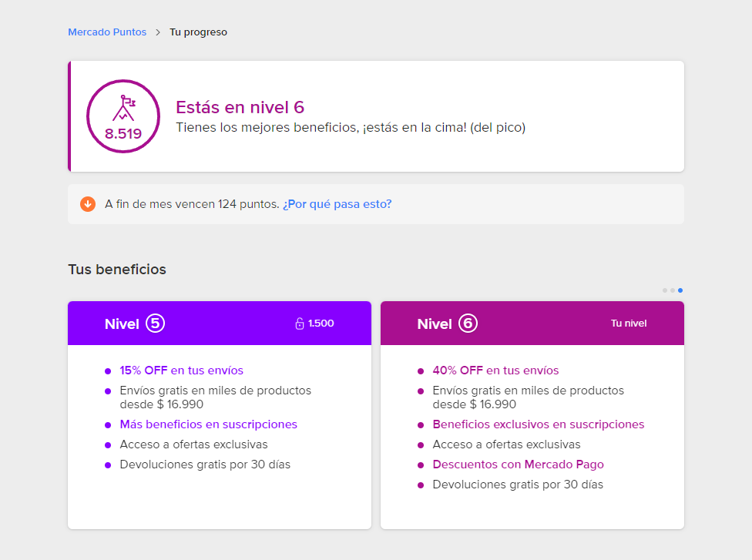
Task: Click the Nivel 5 card header title
Action: pos(122,324)
